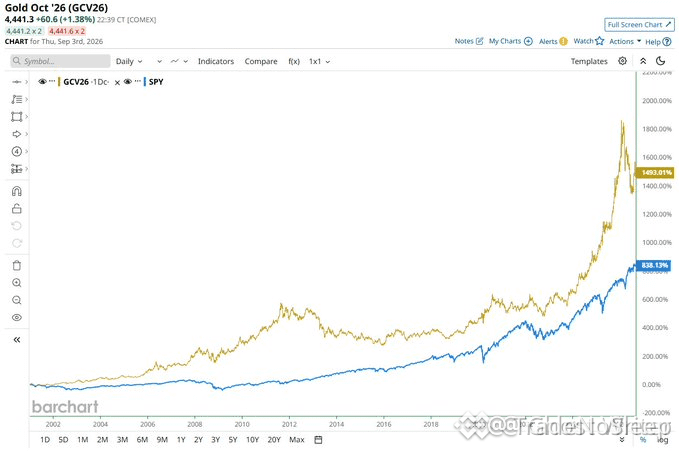Open the calendar date range picker
The height and width of the screenshot is (451, 679).
[x=318, y=440]
